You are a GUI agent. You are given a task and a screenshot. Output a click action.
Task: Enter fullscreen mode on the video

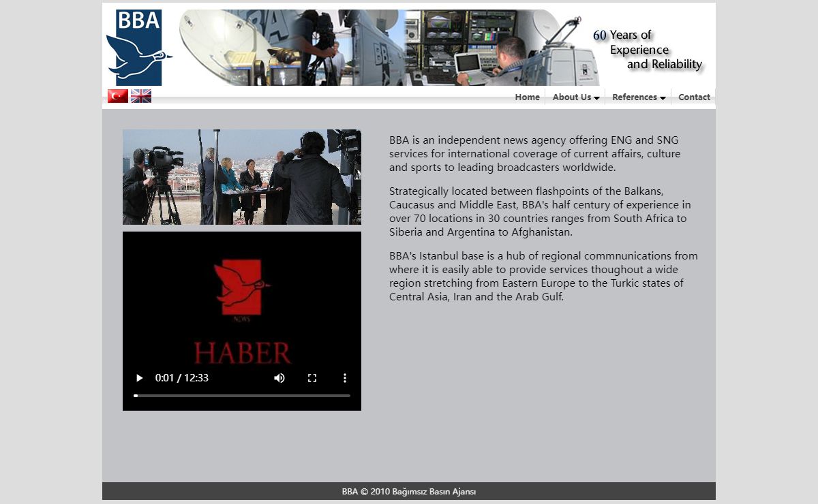312,378
